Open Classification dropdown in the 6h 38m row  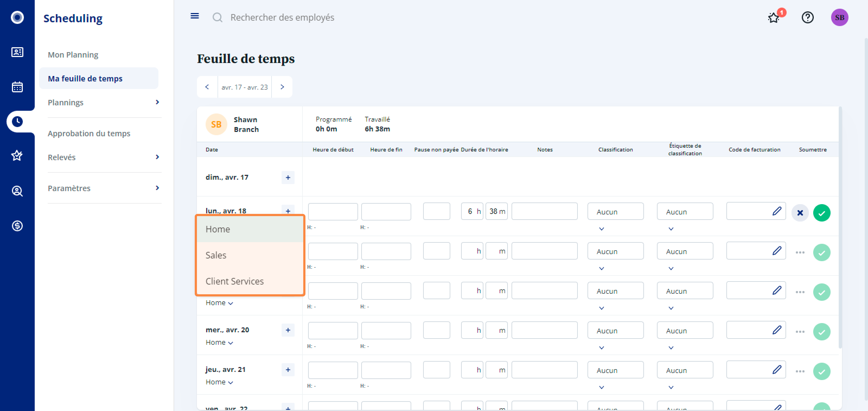coord(615,212)
